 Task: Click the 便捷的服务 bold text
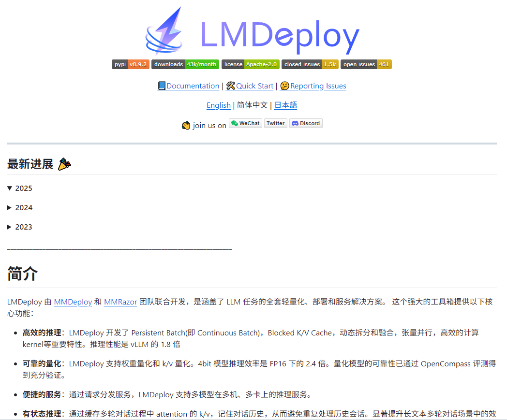pyautogui.click(x=42, y=395)
